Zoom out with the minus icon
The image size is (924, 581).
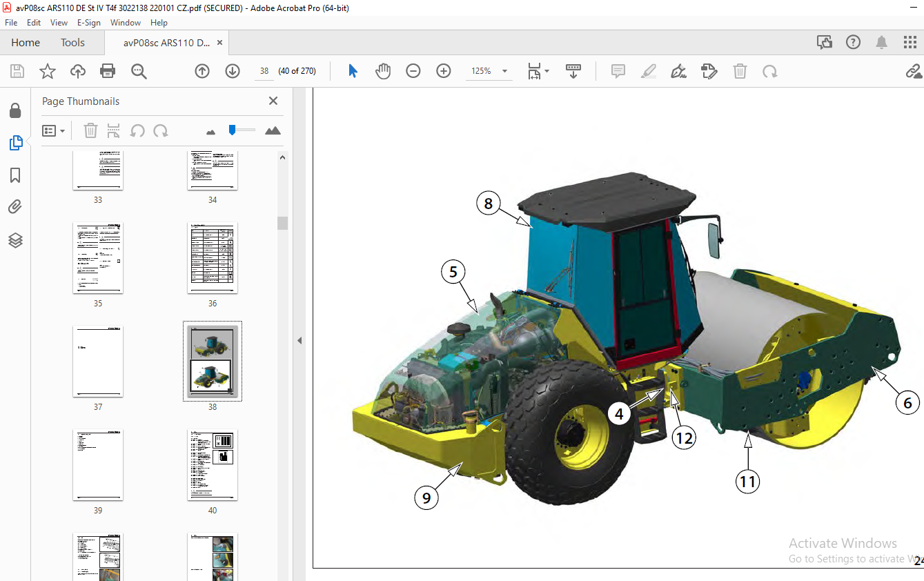click(413, 71)
